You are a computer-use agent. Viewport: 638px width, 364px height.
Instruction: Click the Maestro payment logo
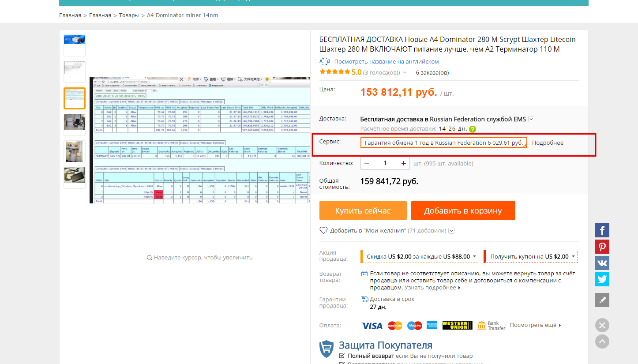pyautogui.click(x=414, y=326)
